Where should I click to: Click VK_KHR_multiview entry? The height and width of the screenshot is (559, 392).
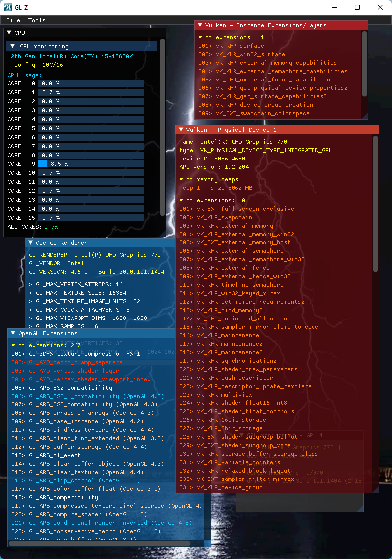coord(216,395)
